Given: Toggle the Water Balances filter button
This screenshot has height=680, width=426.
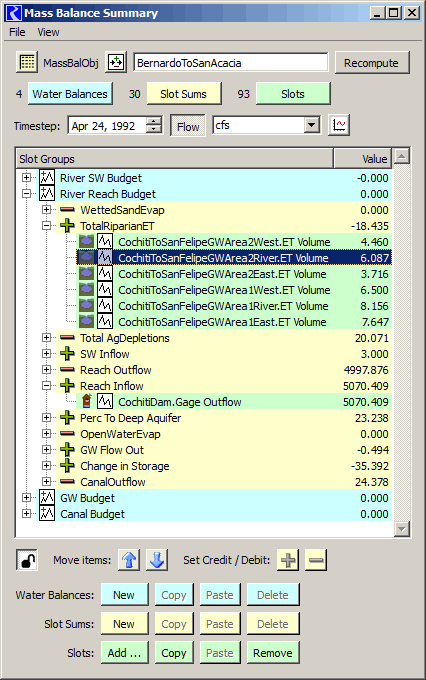Looking at the screenshot, I should click(x=70, y=94).
